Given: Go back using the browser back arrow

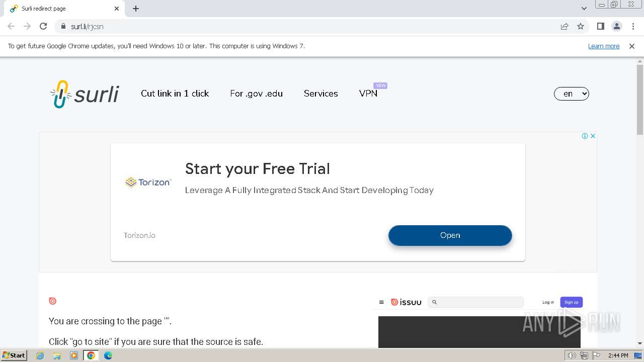Looking at the screenshot, I should (11, 27).
